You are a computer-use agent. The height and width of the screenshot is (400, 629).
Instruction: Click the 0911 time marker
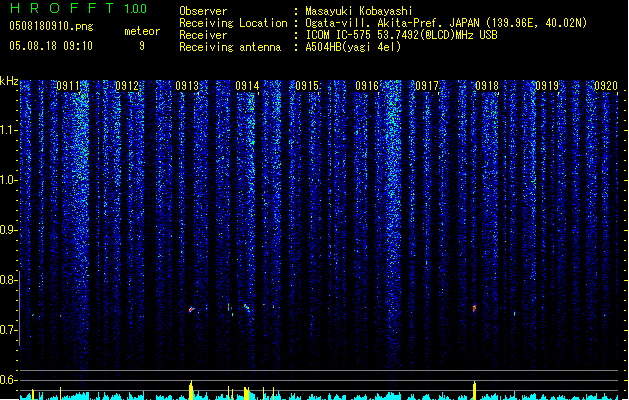pos(68,86)
